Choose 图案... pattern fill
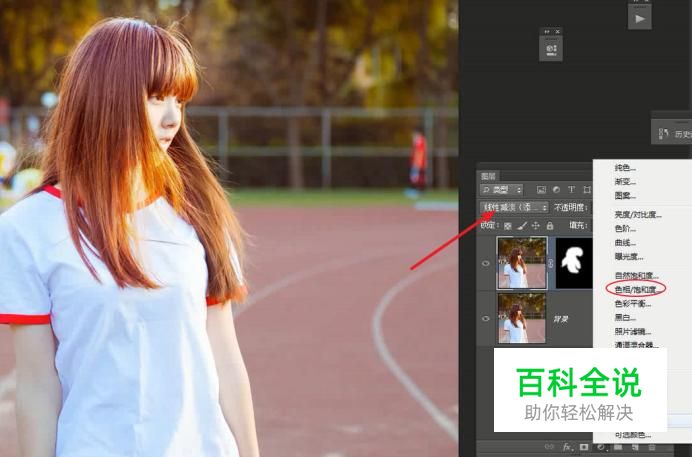The image size is (692, 457). pos(625,195)
